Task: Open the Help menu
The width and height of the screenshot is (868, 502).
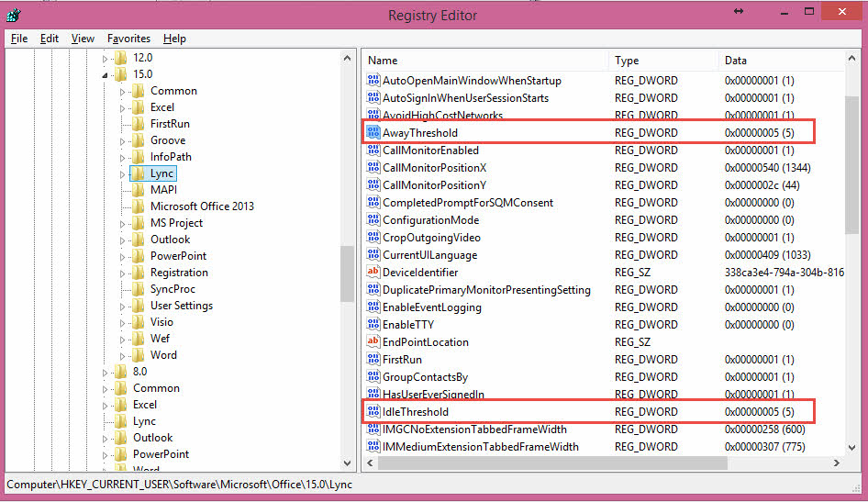Action: pos(174,39)
